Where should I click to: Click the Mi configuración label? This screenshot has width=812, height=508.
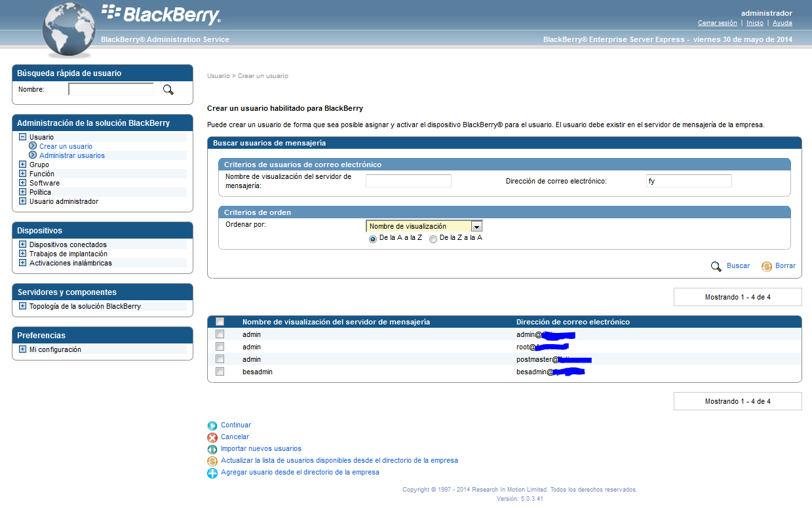[x=55, y=349]
